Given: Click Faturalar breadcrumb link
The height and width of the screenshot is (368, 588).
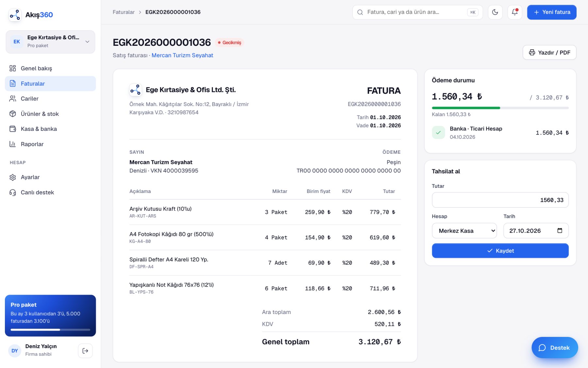Looking at the screenshot, I should pyautogui.click(x=123, y=12).
